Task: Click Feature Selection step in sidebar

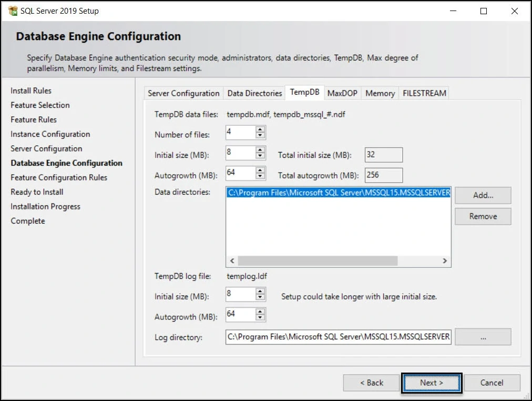Action: tap(40, 105)
